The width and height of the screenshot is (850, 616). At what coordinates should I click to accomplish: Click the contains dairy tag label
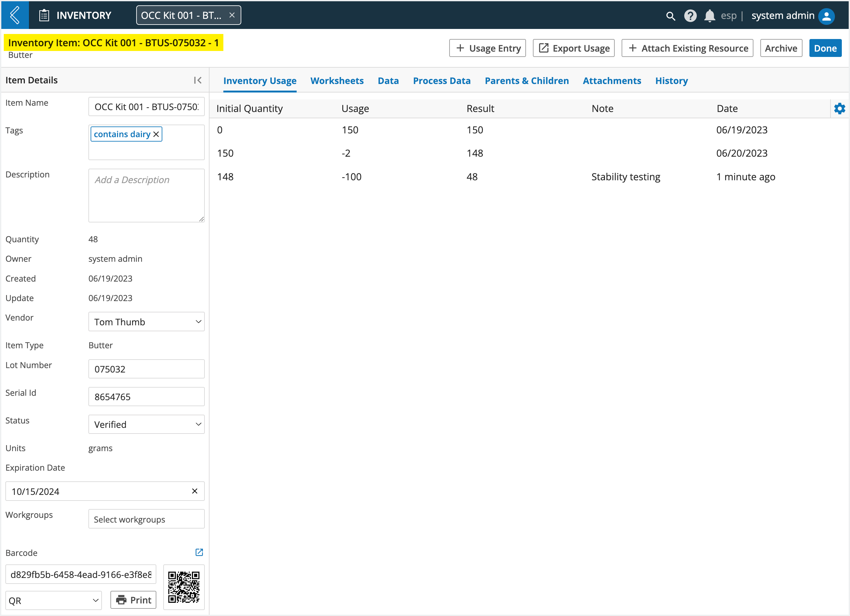(122, 134)
